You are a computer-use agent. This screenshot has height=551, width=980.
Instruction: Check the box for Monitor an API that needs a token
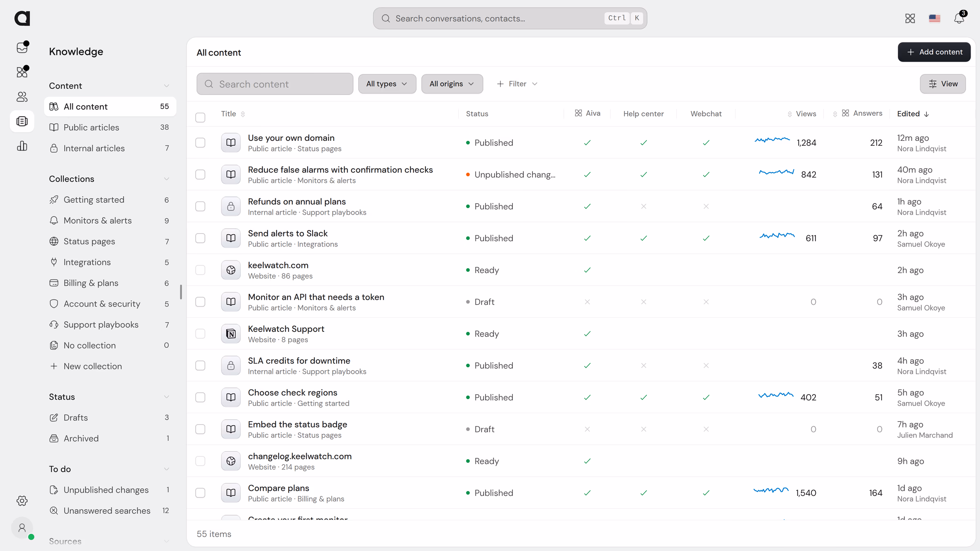pos(200,302)
